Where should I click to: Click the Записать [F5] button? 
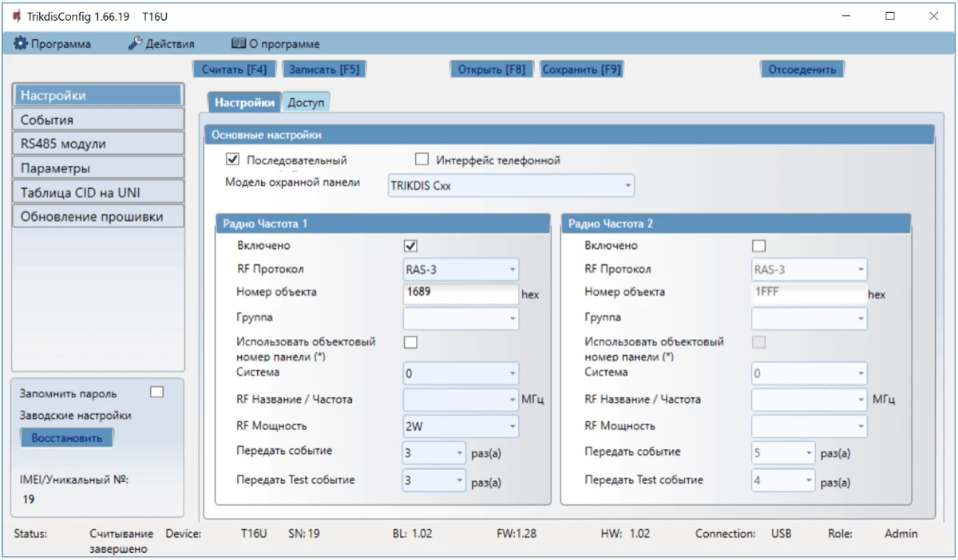tap(323, 69)
